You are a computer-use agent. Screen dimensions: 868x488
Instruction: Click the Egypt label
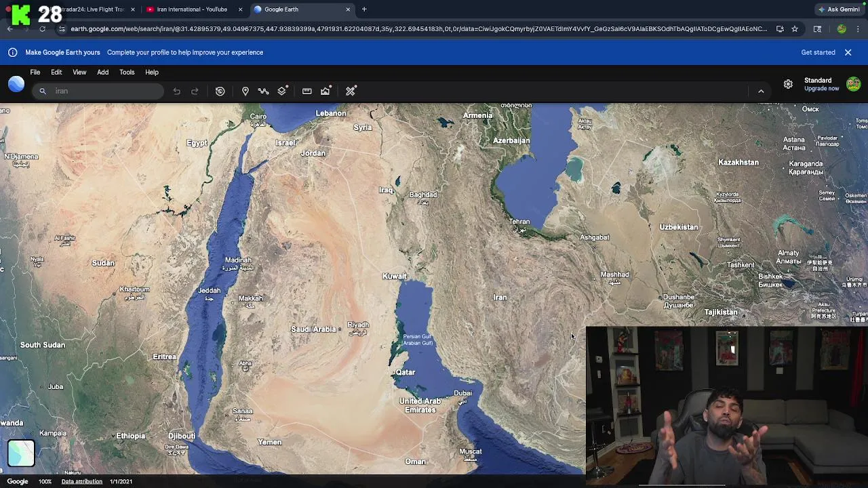coord(197,143)
